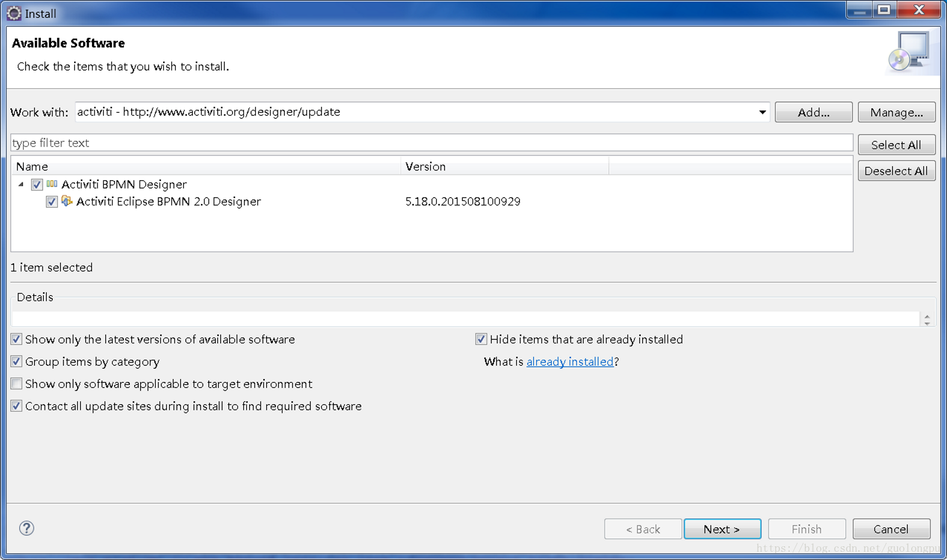The width and height of the screenshot is (947, 560).
Task: Click the Name column header
Action: [x=206, y=167]
